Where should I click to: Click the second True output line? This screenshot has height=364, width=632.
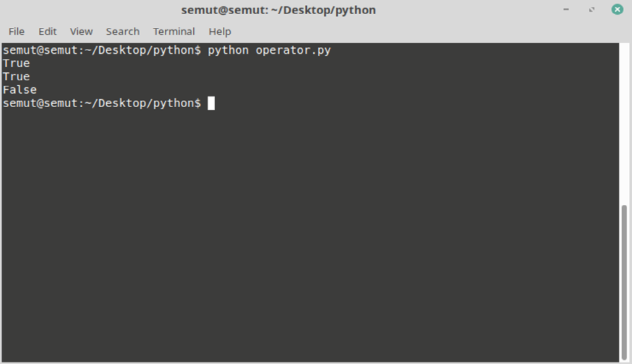point(16,76)
